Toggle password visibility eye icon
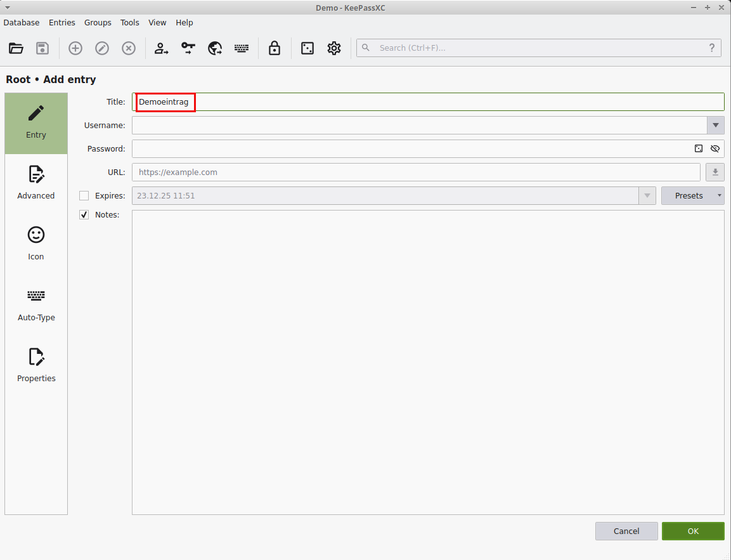Screen dimensions: 731x560 click(x=715, y=148)
